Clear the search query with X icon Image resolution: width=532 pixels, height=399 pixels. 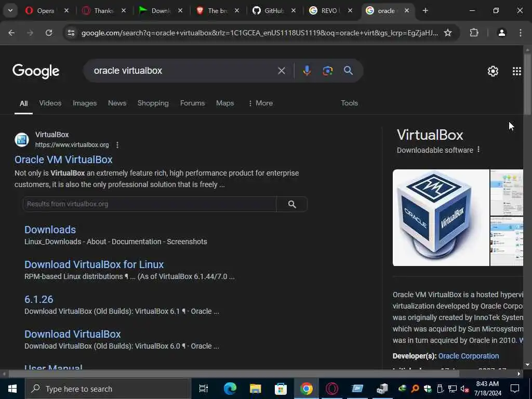coord(281,71)
